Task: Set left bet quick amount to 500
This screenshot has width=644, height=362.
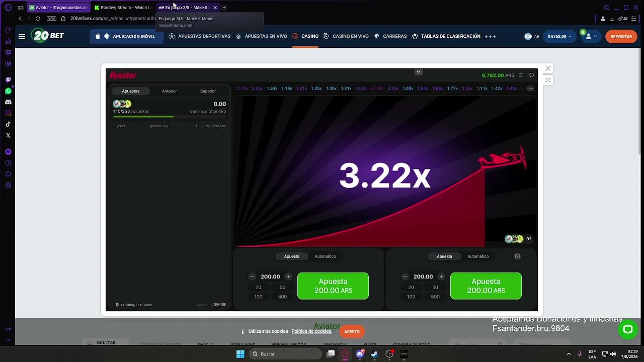Action: pos(282,297)
